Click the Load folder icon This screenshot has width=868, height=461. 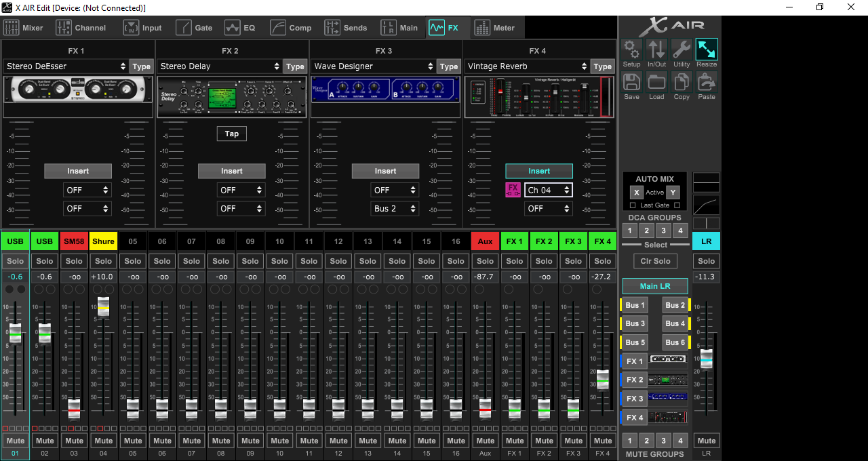click(656, 82)
